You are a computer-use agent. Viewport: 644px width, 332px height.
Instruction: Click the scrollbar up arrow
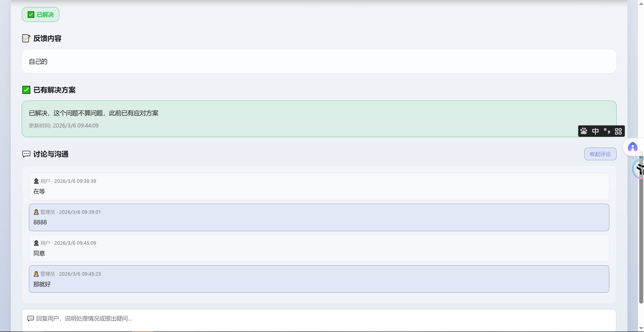pos(641,4)
